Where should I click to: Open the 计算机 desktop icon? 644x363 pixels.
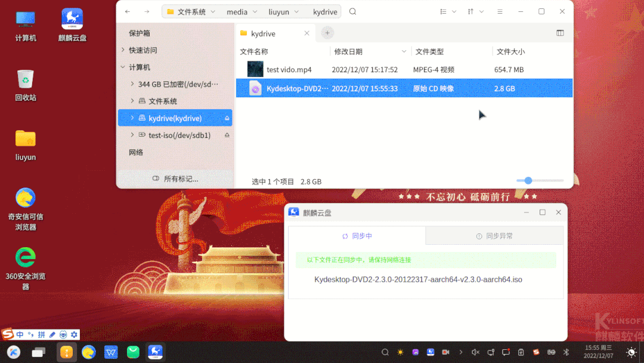pyautogui.click(x=26, y=26)
